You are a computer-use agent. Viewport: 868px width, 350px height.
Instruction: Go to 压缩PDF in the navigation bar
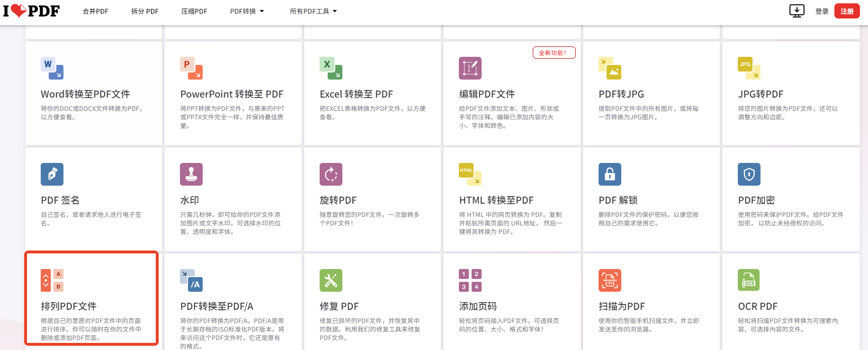point(194,11)
